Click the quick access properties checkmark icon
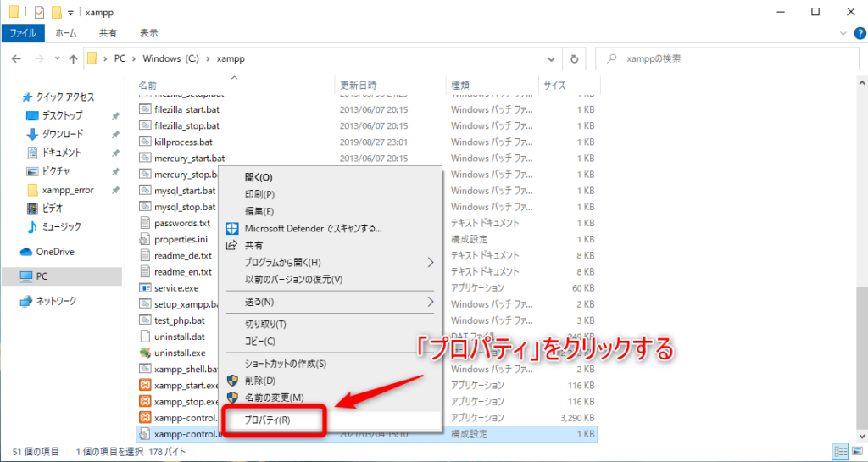 pos(39,12)
